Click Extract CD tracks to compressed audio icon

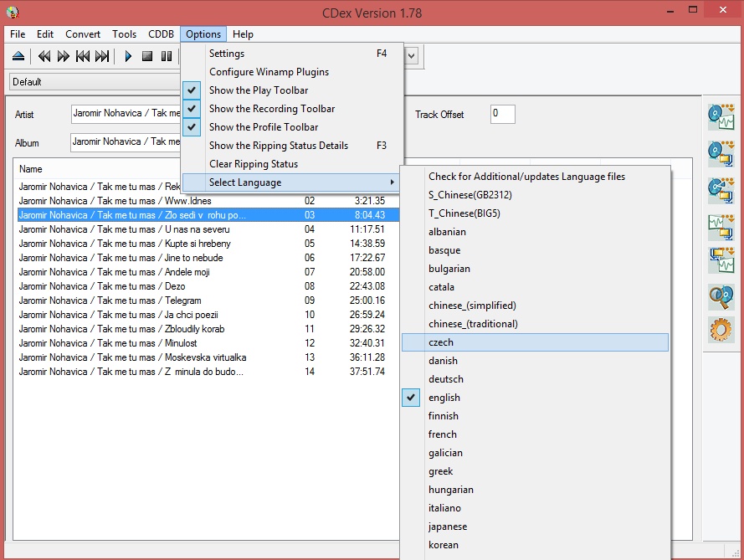click(x=720, y=153)
